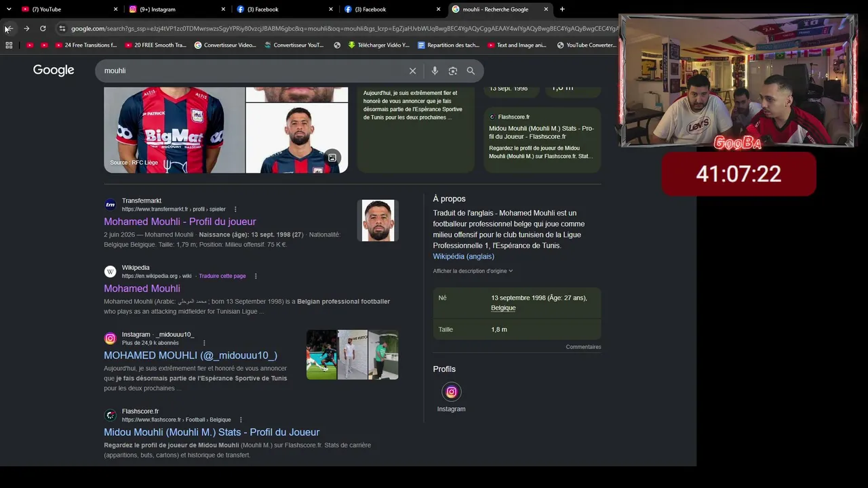Reload the Google search page
The height and width of the screenshot is (488, 868).
[43, 28]
